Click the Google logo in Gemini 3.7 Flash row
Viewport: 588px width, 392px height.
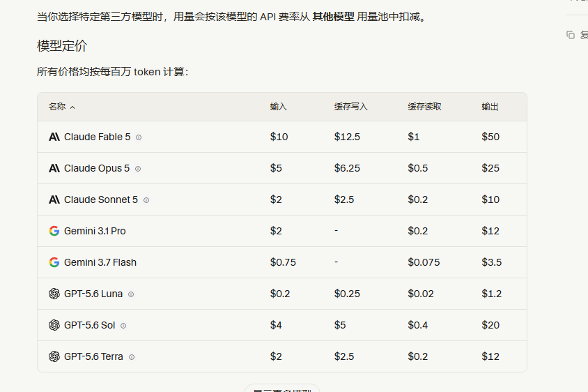point(54,262)
